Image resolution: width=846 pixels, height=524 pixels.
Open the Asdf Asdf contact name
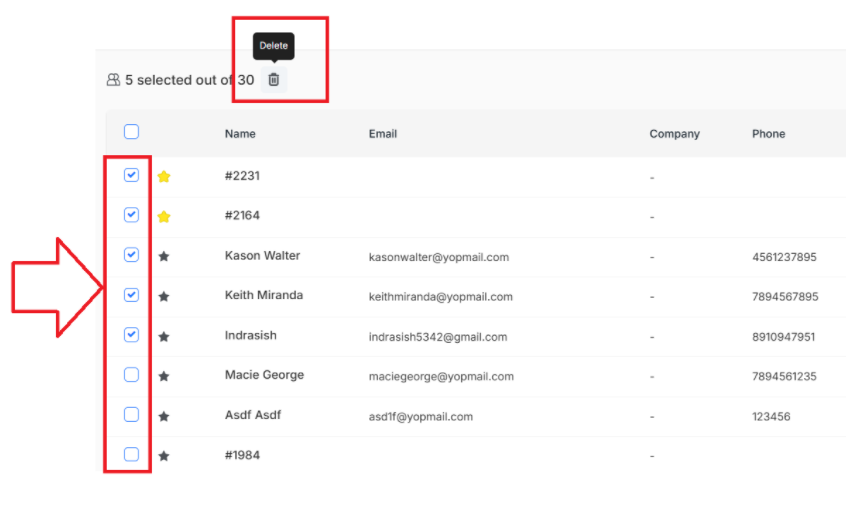(253, 415)
